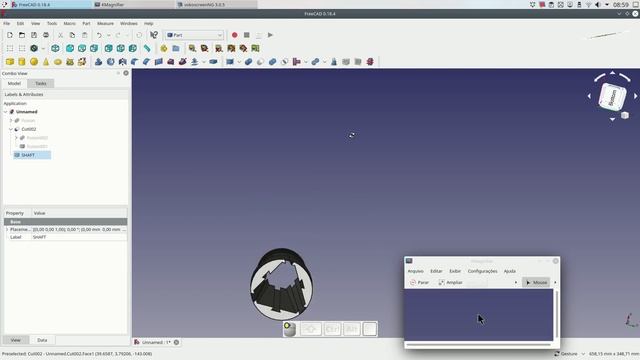Click the Draw style sphere icon
The height and width of the screenshot is (360, 640).
pyautogui.click(x=34, y=48)
